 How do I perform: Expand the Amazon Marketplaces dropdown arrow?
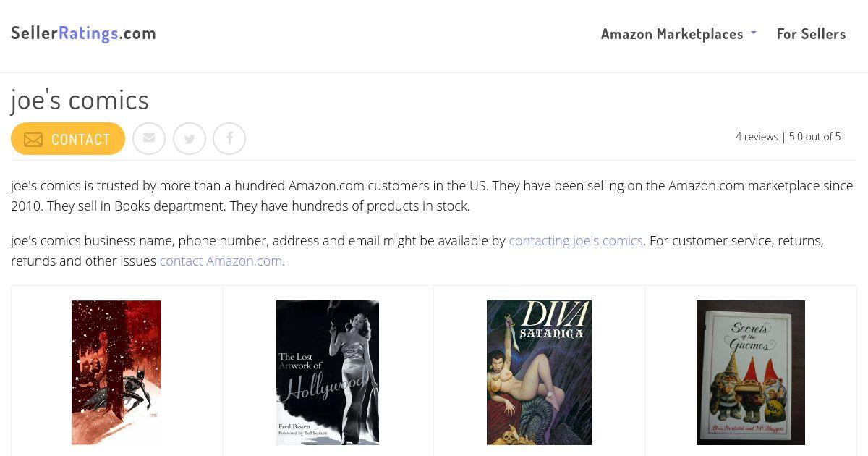(754, 33)
